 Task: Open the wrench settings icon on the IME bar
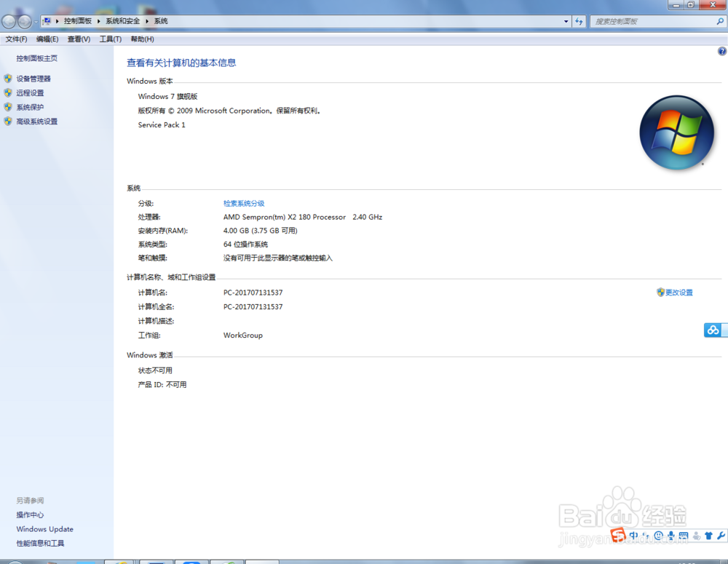(x=721, y=536)
